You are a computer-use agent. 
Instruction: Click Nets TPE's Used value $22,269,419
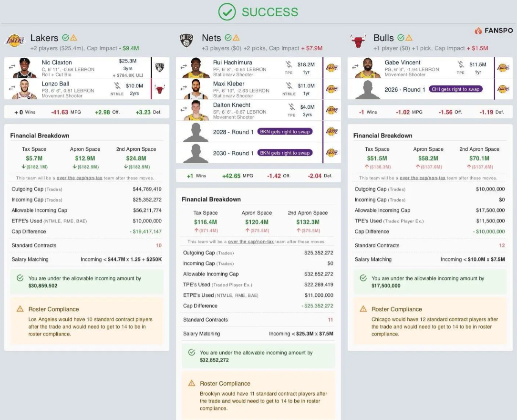319,284
